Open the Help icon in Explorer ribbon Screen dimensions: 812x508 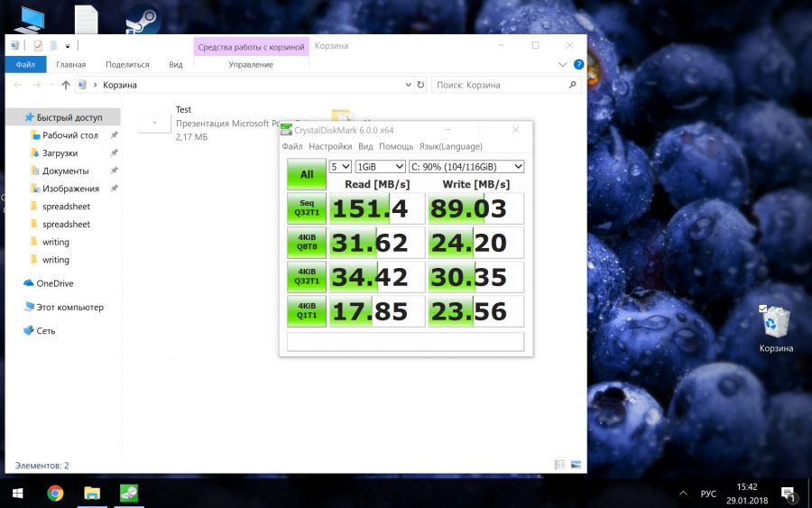pyautogui.click(x=578, y=65)
